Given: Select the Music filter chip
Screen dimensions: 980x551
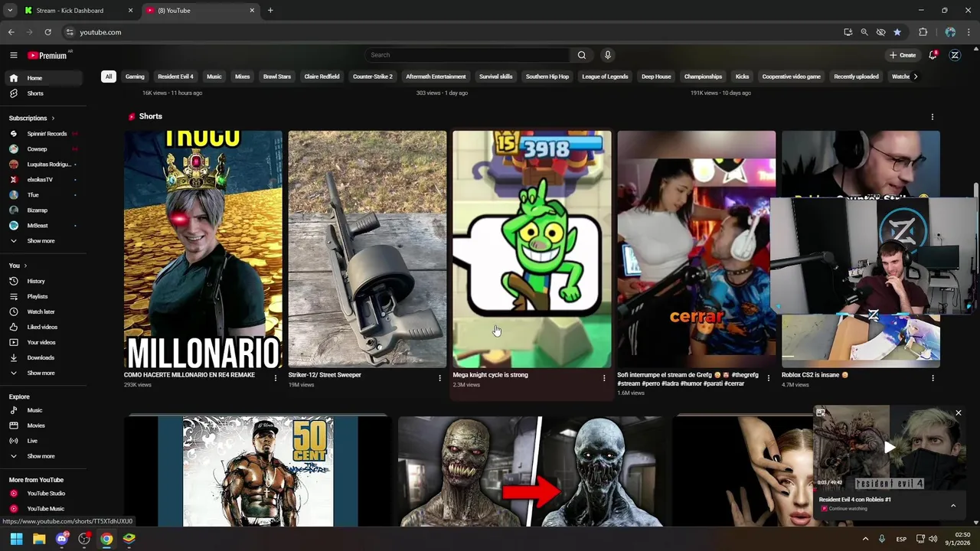Looking at the screenshot, I should coord(214,77).
